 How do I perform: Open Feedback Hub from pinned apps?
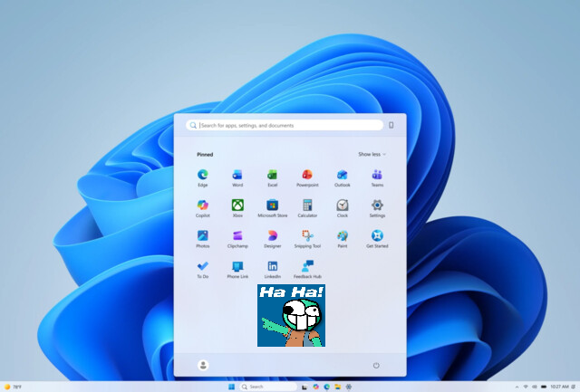point(307,270)
